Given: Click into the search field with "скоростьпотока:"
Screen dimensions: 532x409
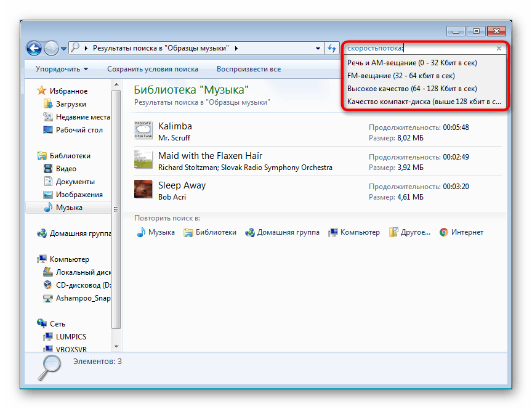Looking at the screenshot, I should (x=420, y=48).
